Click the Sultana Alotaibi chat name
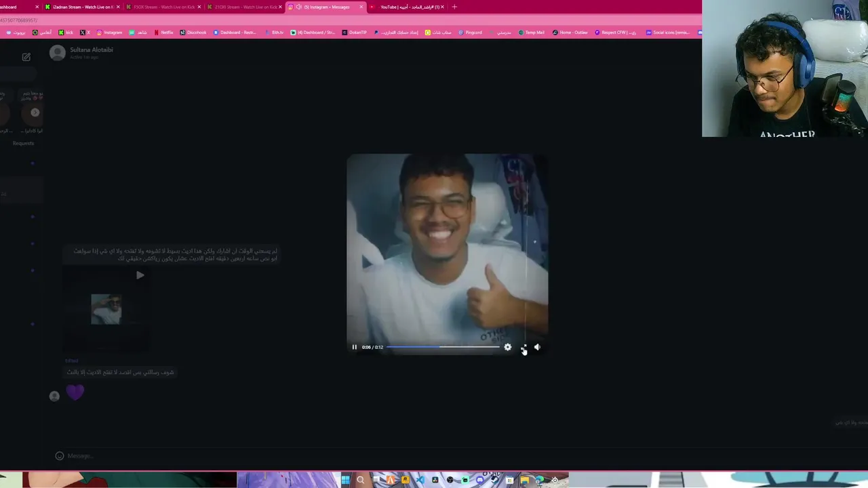Viewport: 868px width, 488px height. coord(92,49)
